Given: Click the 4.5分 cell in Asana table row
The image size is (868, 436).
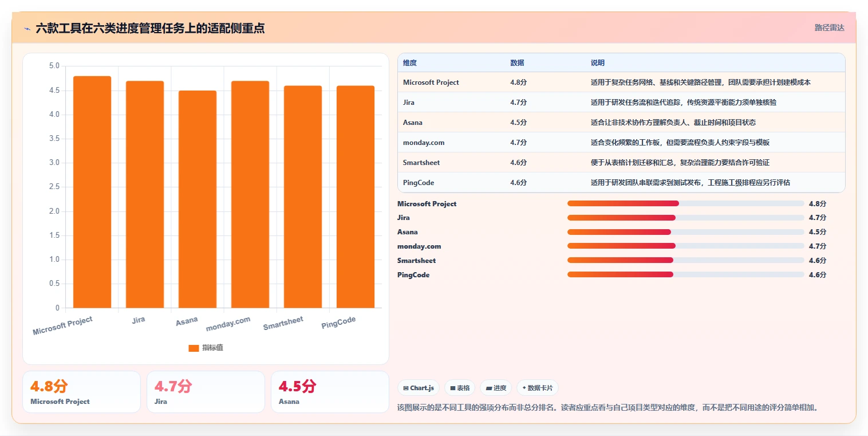Looking at the screenshot, I should (x=518, y=123).
